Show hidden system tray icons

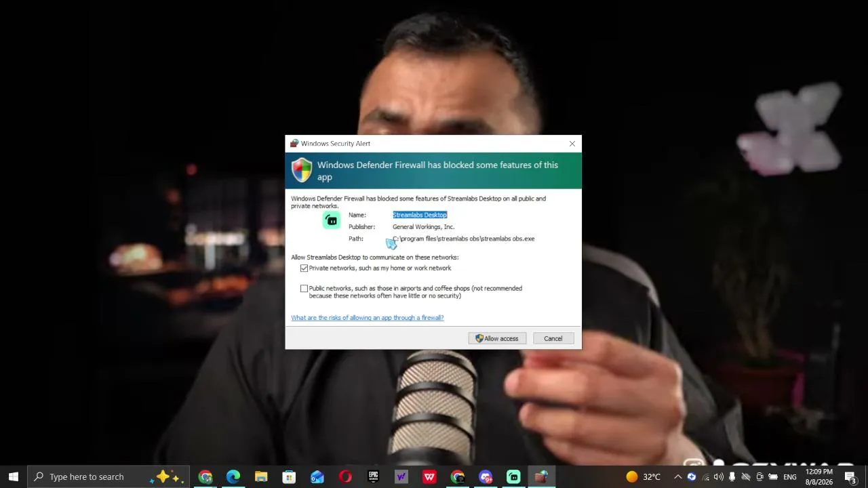pyautogui.click(x=677, y=476)
